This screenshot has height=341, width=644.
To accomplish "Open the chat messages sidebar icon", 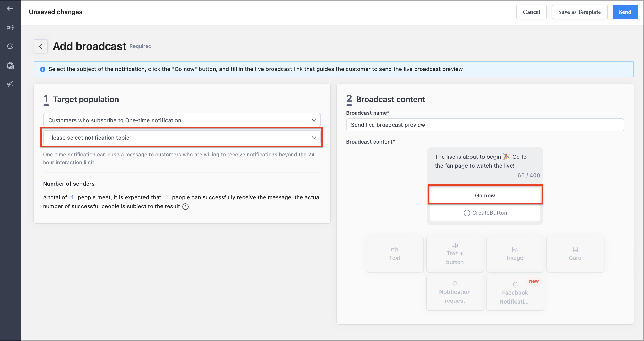I will pyautogui.click(x=10, y=46).
